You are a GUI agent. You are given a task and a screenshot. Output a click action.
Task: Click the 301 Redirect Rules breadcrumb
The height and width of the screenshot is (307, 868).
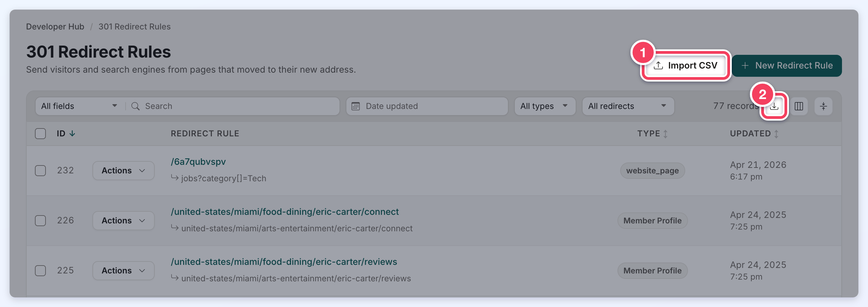coord(135,27)
